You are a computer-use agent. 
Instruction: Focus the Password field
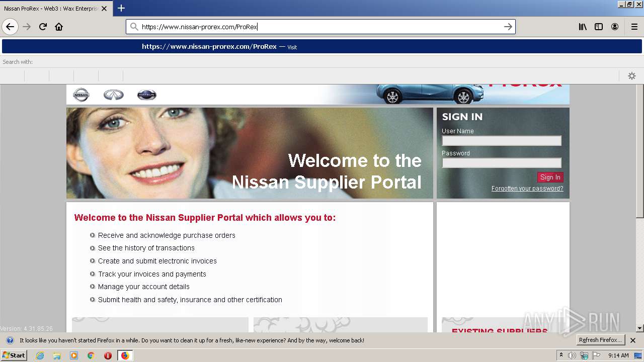pyautogui.click(x=502, y=163)
